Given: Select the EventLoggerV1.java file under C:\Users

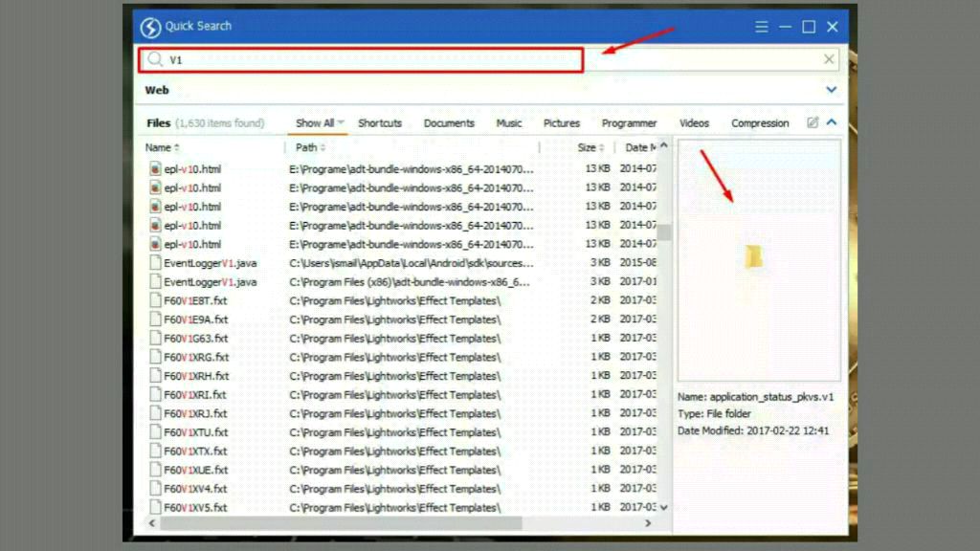Looking at the screenshot, I should (210, 263).
